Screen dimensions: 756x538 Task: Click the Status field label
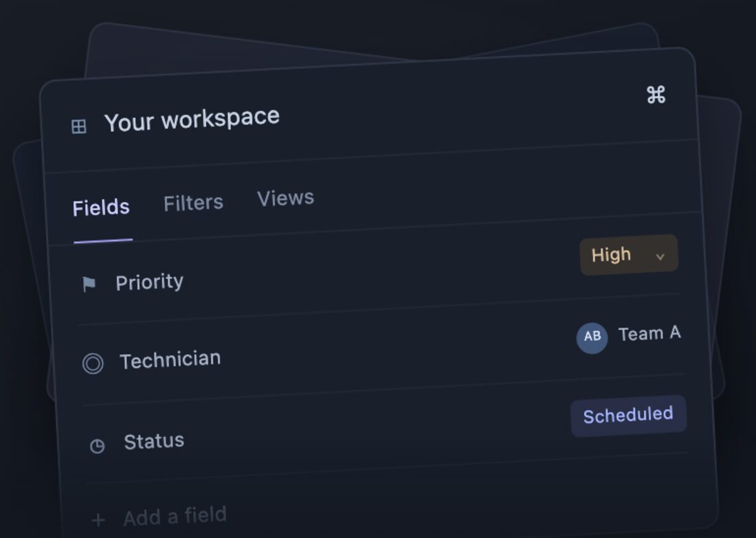coord(154,442)
